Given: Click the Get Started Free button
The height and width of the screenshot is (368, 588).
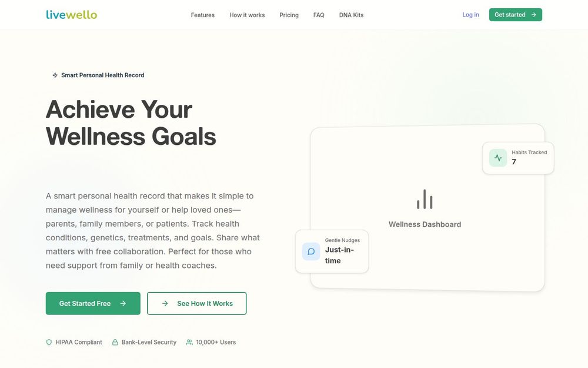Looking at the screenshot, I should tap(93, 303).
